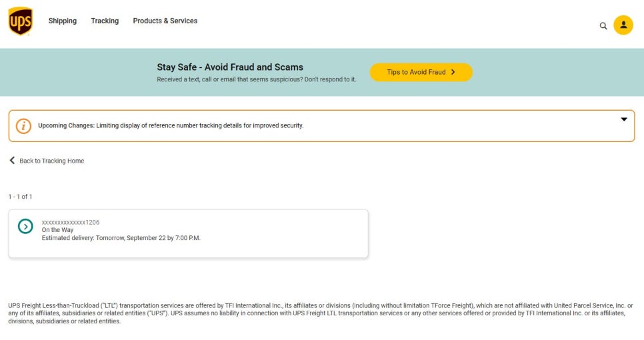Viewport: 644px width, 340px height.
Task: Click the Stay Safe fraud banner heading
Action: (x=230, y=67)
